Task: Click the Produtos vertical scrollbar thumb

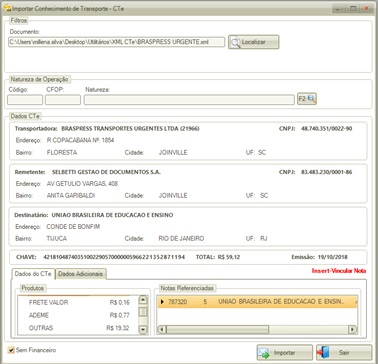Action: (x=143, y=312)
